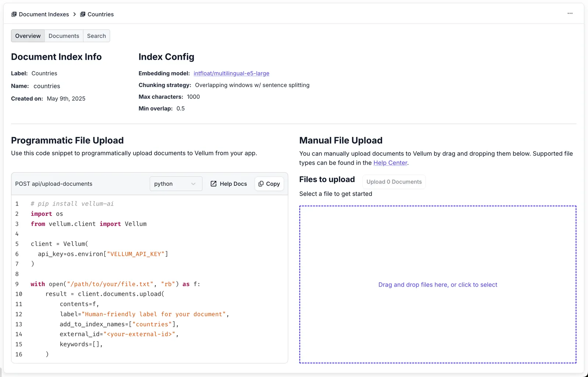Click the 'keywords=[]' code line
The image size is (588, 377).
(81, 344)
